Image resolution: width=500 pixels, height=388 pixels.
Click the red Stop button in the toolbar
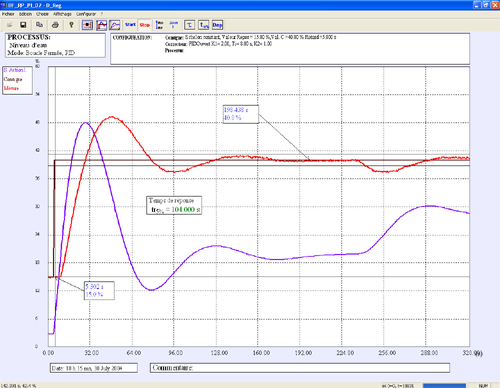tap(144, 25)
